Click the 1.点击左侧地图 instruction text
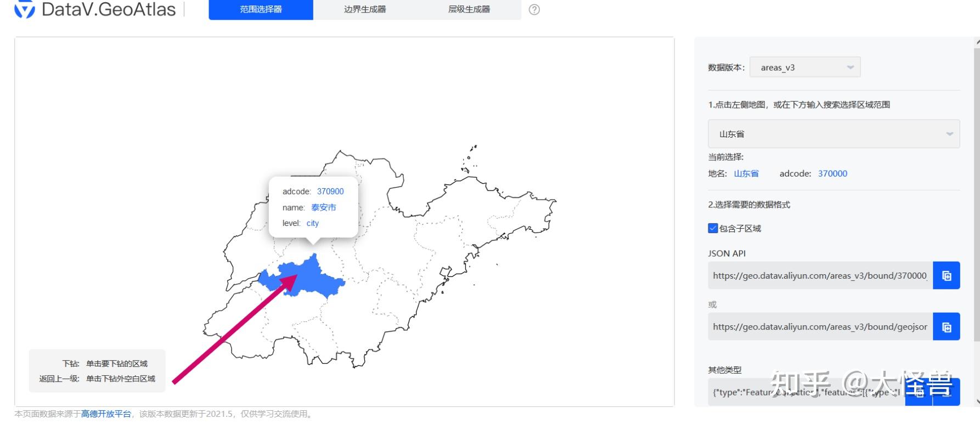Viewport: 980px width, 424px height. (799, 105)
